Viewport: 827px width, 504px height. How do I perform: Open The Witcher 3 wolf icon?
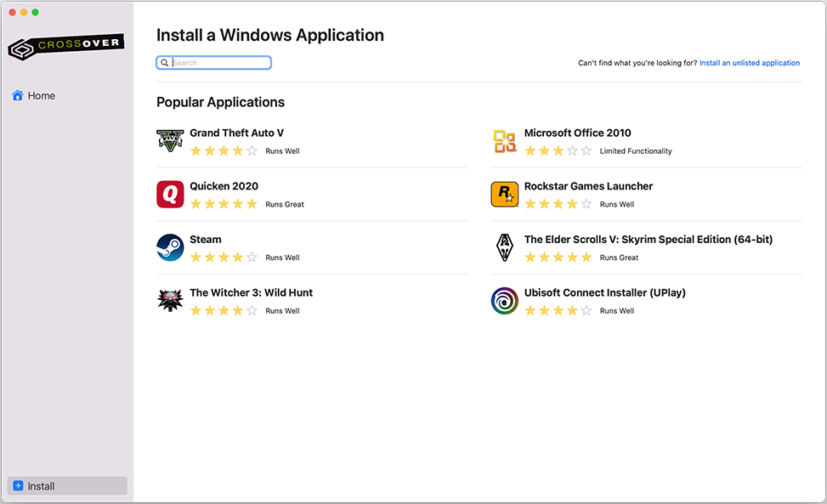pos(170,301)
